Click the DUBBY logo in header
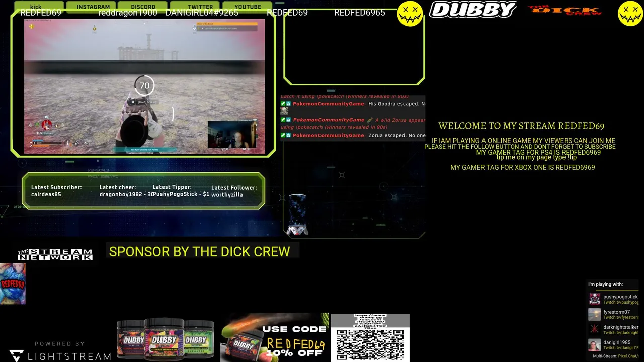Image resolution: width=644 pixels, height=362 pixels. [473, 10]
